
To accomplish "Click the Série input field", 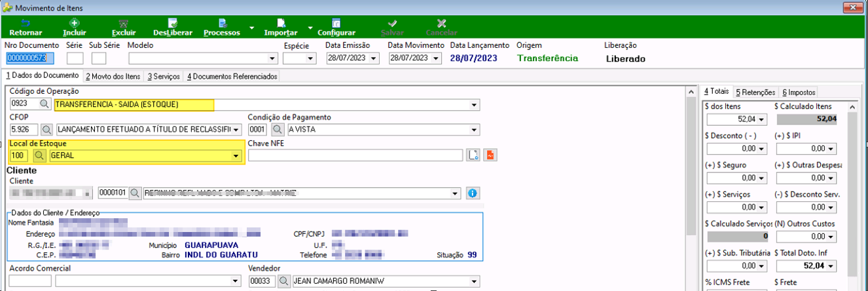I will [75, 58].
